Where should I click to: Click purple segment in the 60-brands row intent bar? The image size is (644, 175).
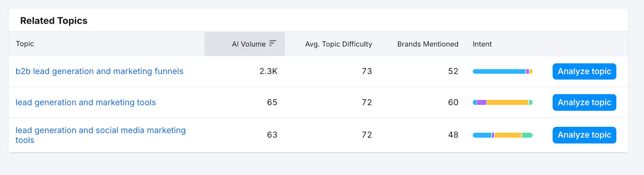coord(481,102)
